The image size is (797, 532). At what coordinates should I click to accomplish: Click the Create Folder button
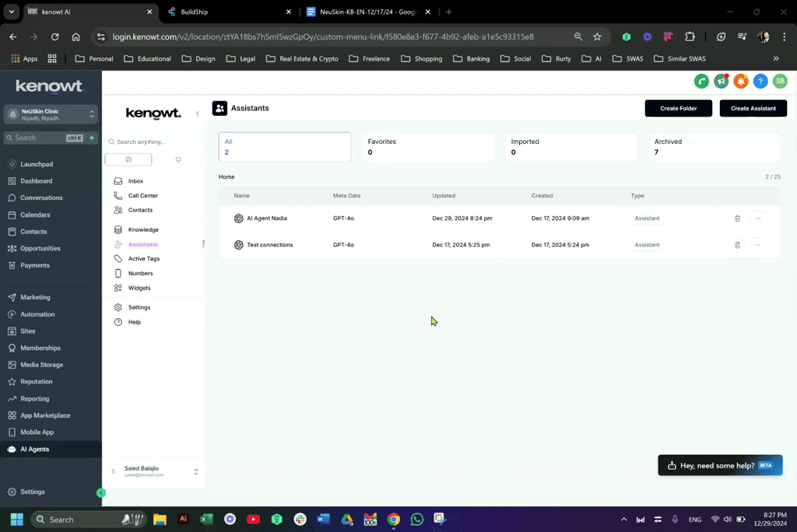[x=678, y=108]
